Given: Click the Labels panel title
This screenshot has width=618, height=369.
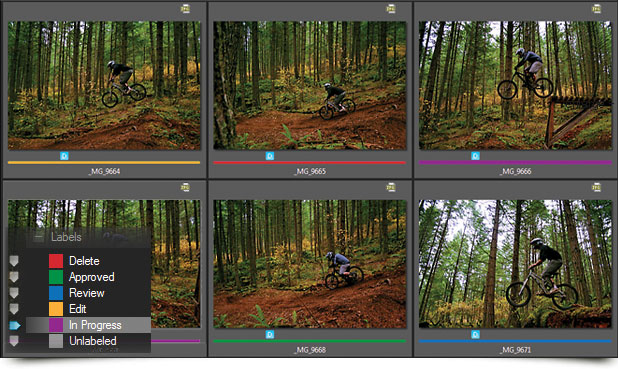Looking at the screenshot, I should point(66,237).
